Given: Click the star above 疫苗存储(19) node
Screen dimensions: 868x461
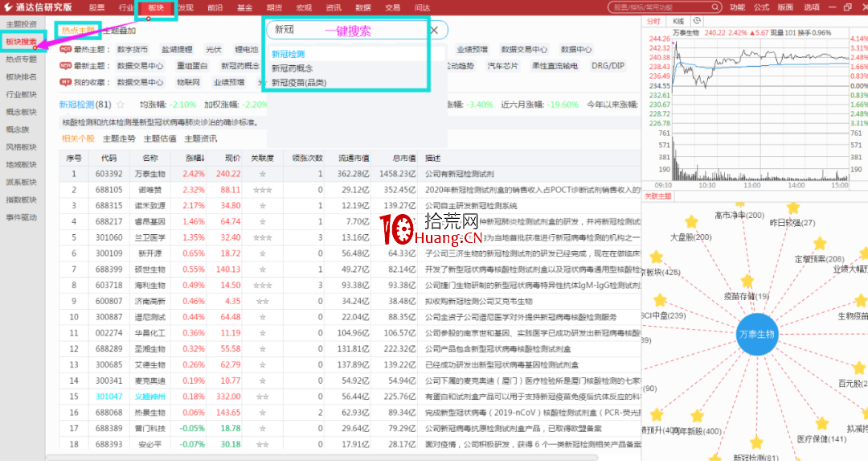Looking at the screenshot, I should [x=747, y=281].
